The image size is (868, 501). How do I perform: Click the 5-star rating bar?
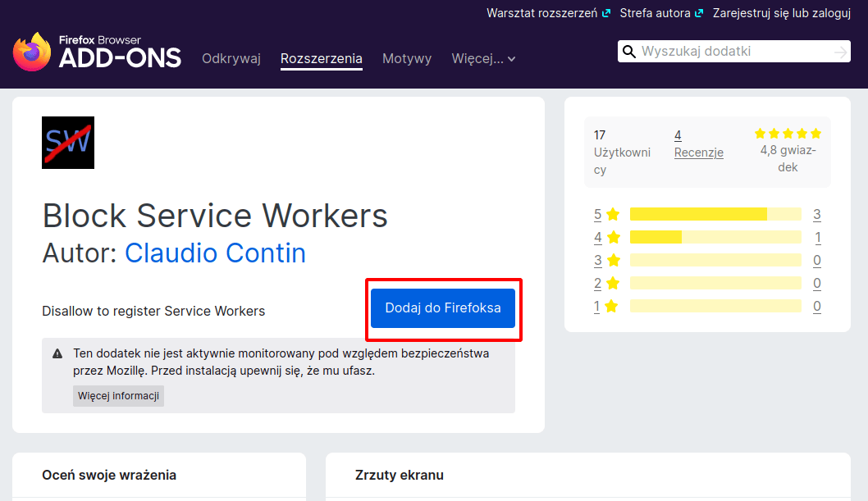pos(715,214)
